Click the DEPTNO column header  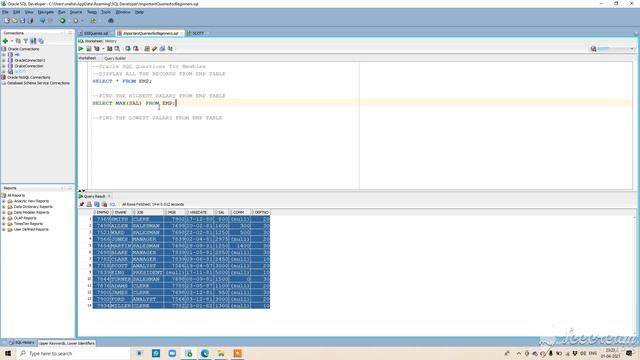pos(261,212)
